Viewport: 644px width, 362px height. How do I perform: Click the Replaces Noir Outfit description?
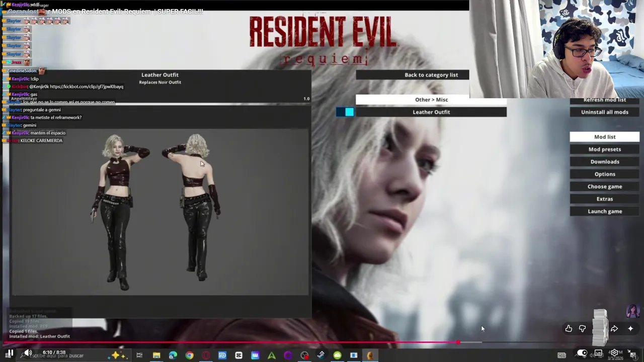160,82
